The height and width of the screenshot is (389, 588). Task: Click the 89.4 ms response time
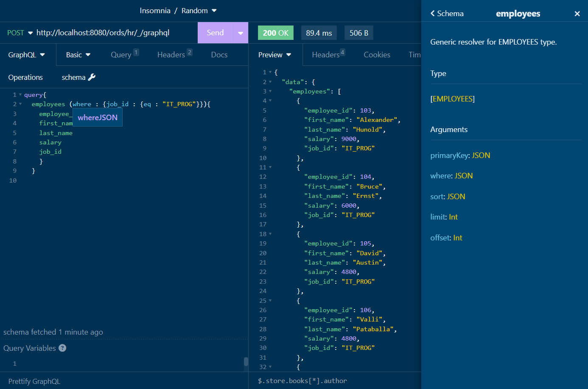[319, 33]
